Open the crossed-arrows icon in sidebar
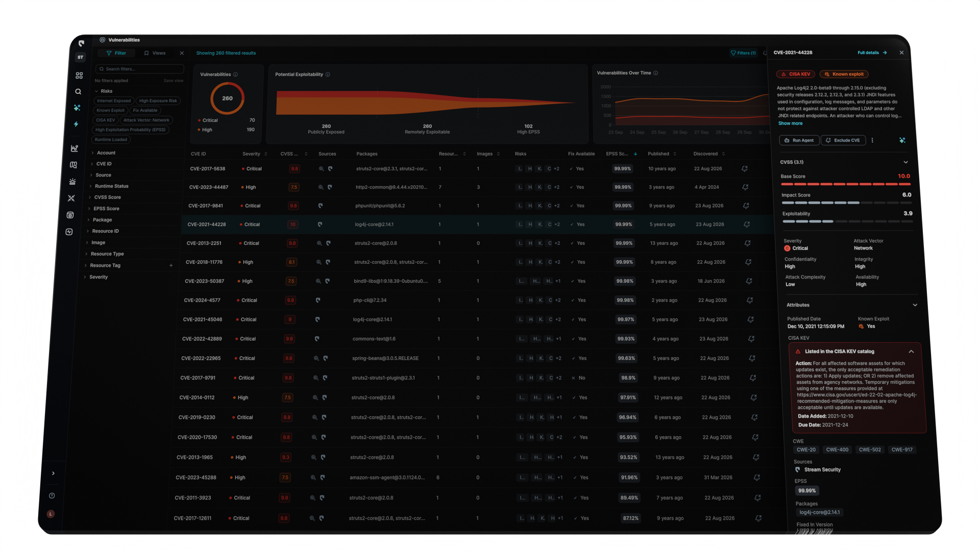Image resolution: width=980 pixels, height=551 pixels. (x=71, y=198)
